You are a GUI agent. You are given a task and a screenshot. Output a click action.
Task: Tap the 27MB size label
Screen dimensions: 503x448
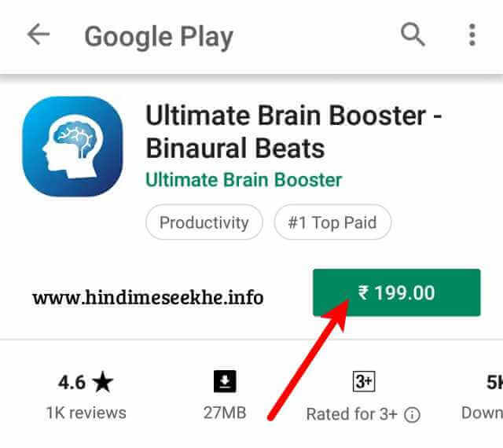(225, 413)
